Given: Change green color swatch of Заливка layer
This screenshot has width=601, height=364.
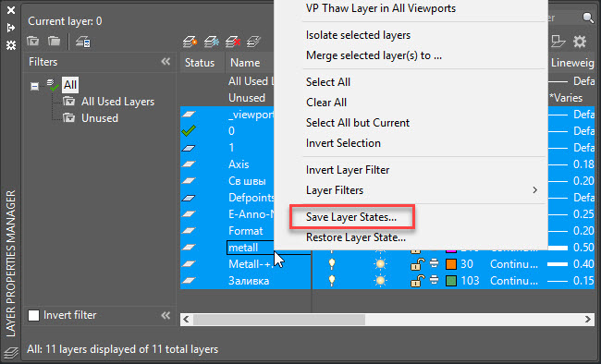Looking at the screenshot, I should (451, 281).
